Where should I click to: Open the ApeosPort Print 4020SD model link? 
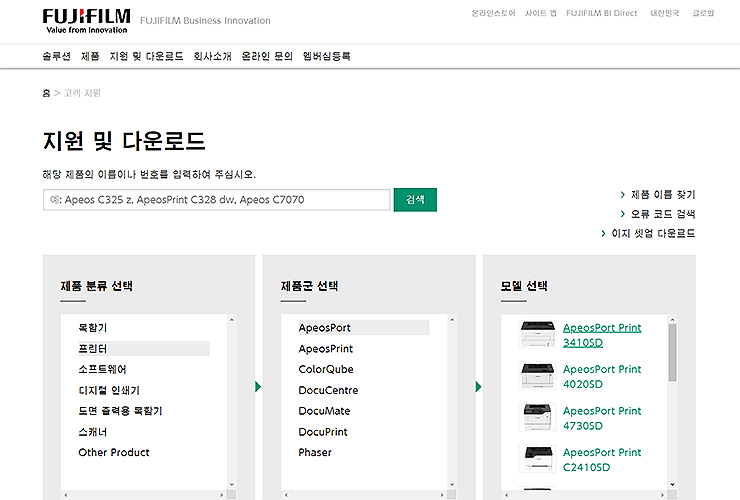[x=602, y=377]
